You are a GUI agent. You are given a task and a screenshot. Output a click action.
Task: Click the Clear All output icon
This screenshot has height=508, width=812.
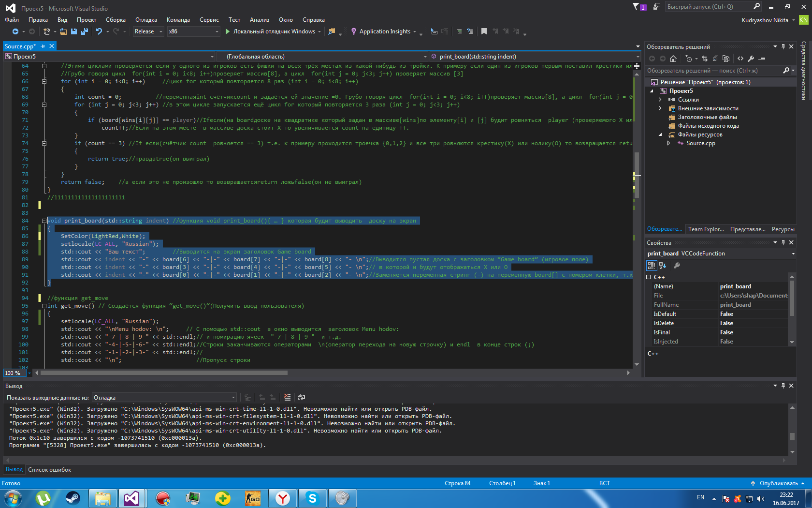coord(288,397)
